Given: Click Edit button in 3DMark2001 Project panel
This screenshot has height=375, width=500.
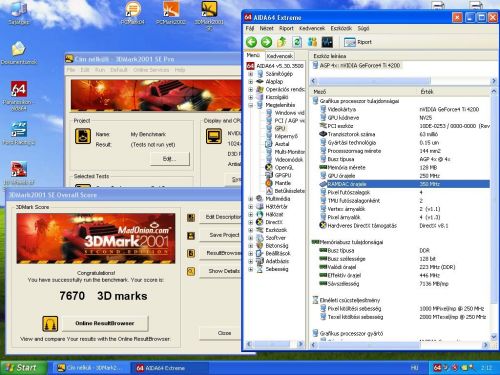Looking at the screenshot, I should click(169, 159).
